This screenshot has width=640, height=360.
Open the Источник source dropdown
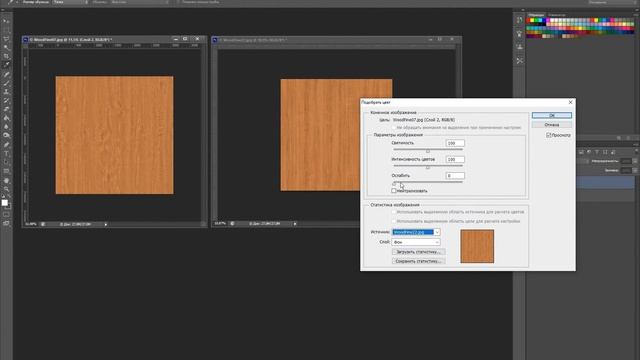[416, 232]
